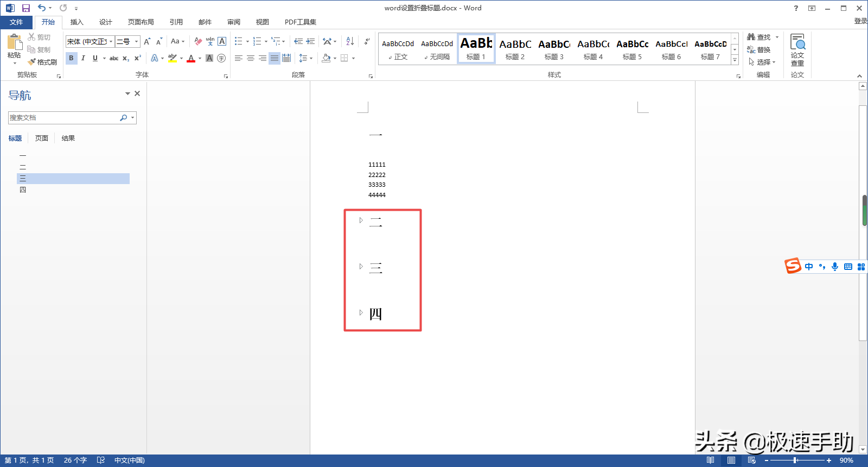Click the 搜索文档 search field
The width and height of the screenshot is (868, 467).
point(62,118)
